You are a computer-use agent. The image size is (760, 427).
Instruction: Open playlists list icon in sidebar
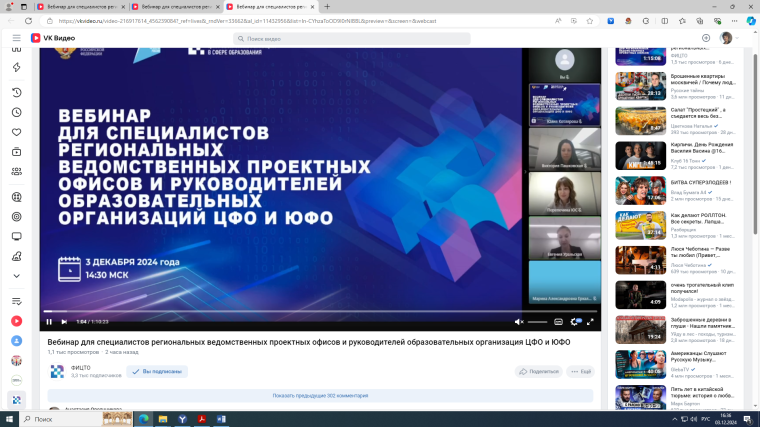[16, 301]
